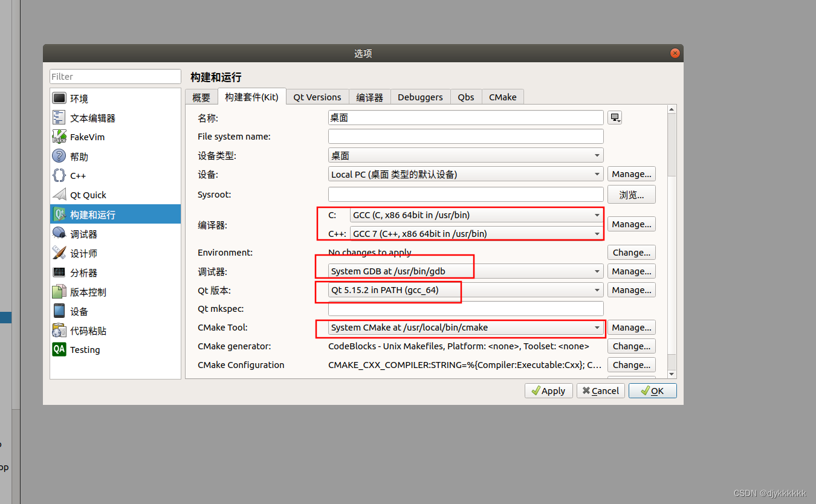This screenshot has height=504, width=816.
Task: Expand the 调试器 System GDB dropdown
Action: [x=466, y=271]
